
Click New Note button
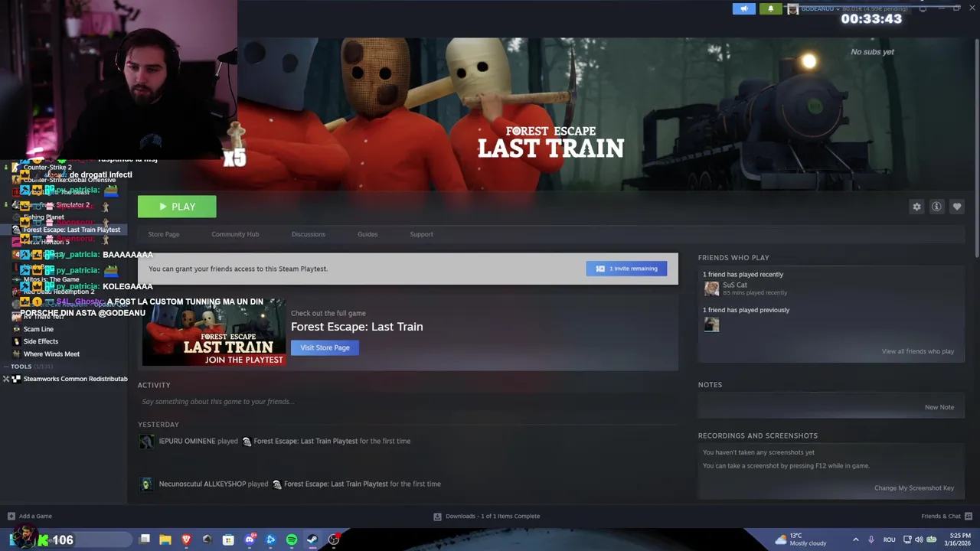pos(939,407)
